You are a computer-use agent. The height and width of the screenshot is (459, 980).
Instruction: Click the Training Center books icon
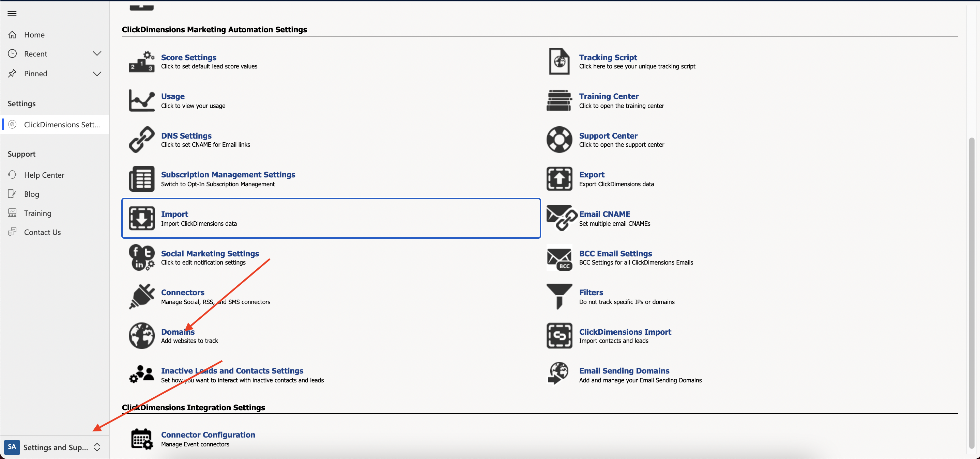(559, 100)
